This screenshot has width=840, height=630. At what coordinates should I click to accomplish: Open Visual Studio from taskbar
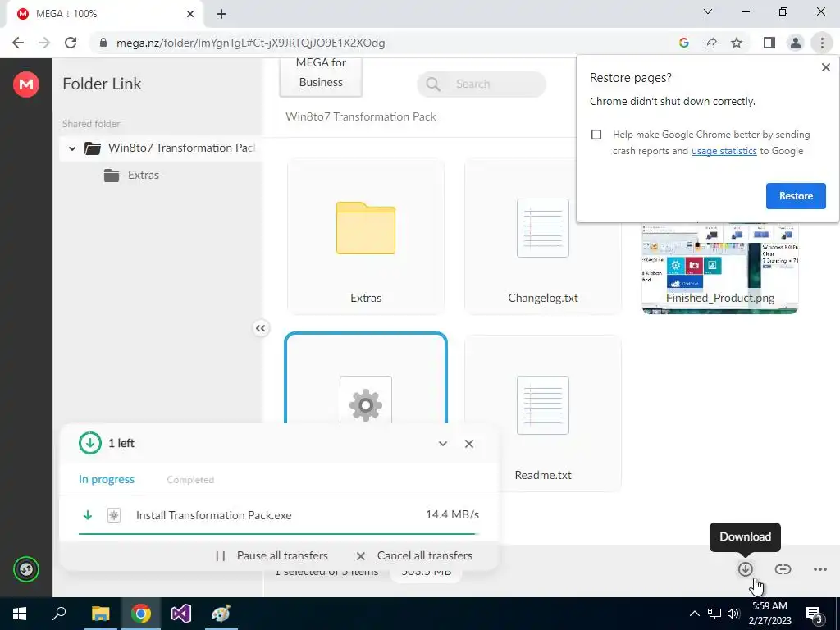[x=181, y=614]
